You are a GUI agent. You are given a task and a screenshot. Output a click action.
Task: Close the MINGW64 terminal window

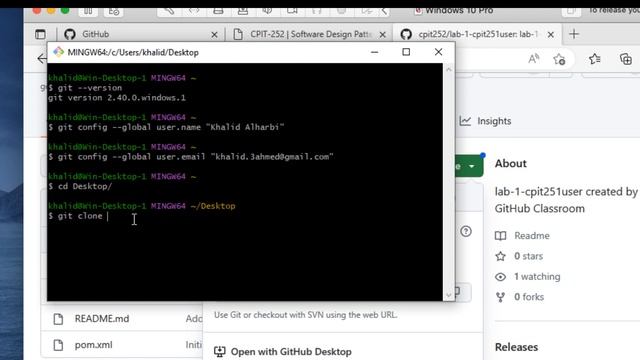coord(438,52)
